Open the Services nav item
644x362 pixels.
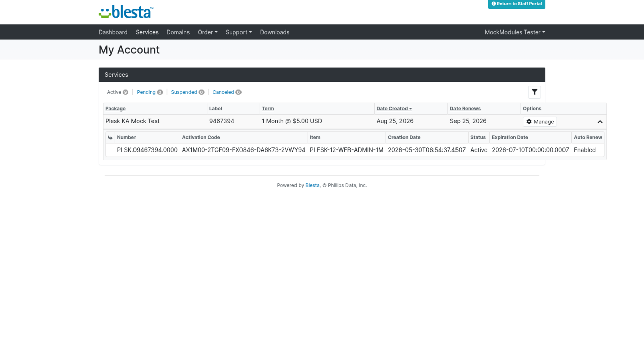click(147, 32)
